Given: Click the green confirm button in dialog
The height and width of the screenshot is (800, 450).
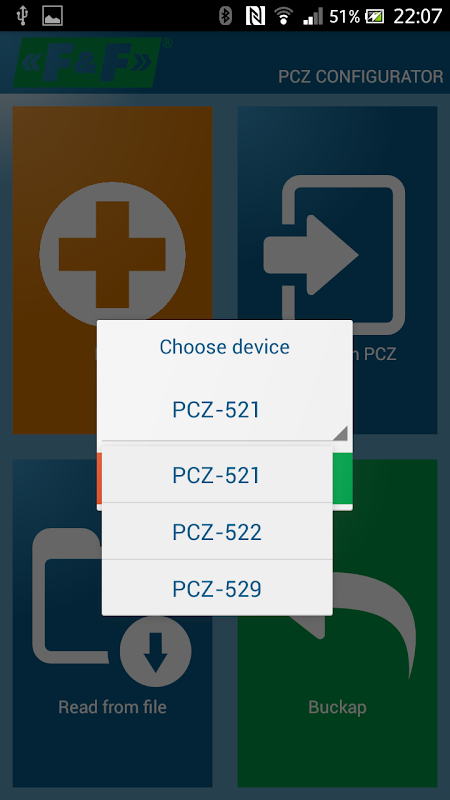Looking at the screenshot, I should [343, 479].
